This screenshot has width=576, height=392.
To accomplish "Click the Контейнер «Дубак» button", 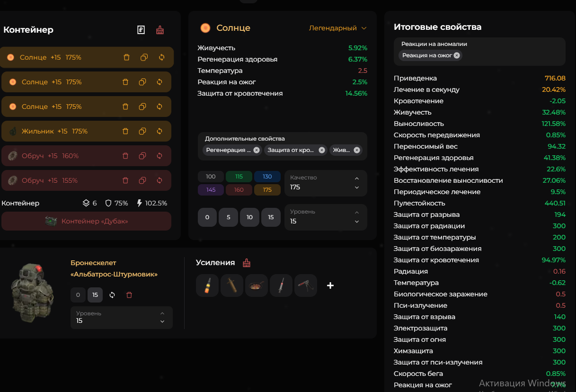I will pyautogui.click(x=86, y=221).
